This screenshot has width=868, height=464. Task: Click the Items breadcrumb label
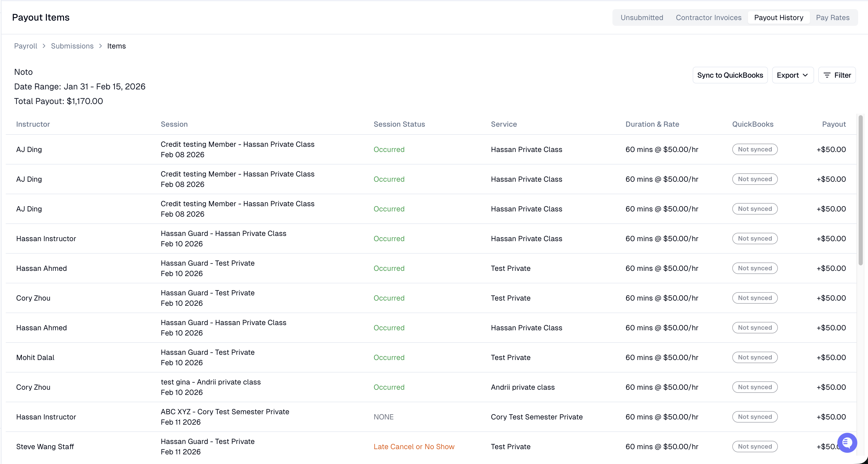point(116,46)
